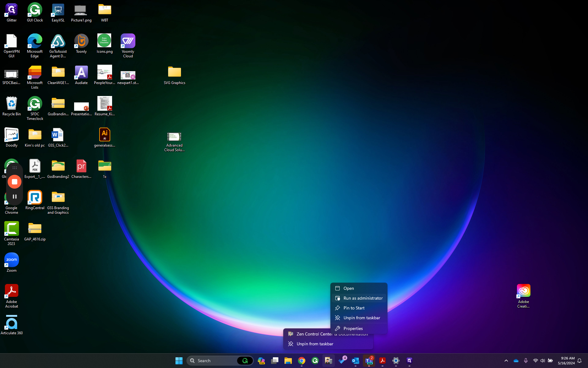Select the GSS_Click2 Word document
588x368 pixels.
point(58,138)
